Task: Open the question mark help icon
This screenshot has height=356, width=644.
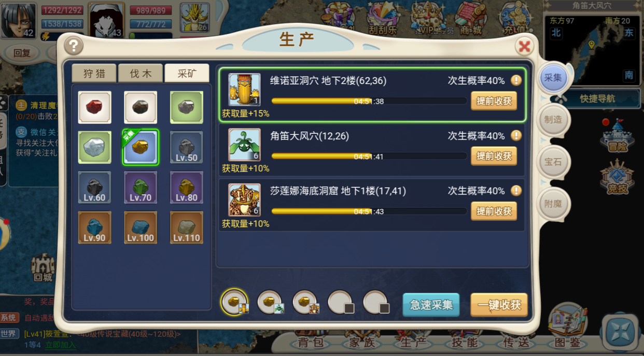Action: coord(74,46)
